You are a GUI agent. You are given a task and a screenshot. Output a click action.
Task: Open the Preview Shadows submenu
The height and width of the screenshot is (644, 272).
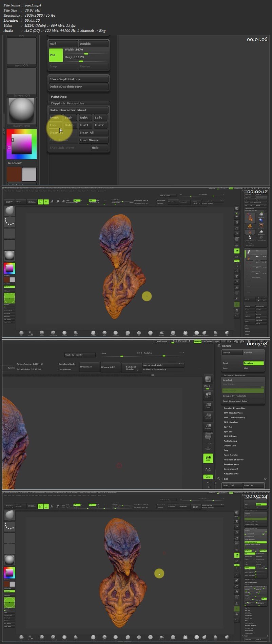pos(233,460)
